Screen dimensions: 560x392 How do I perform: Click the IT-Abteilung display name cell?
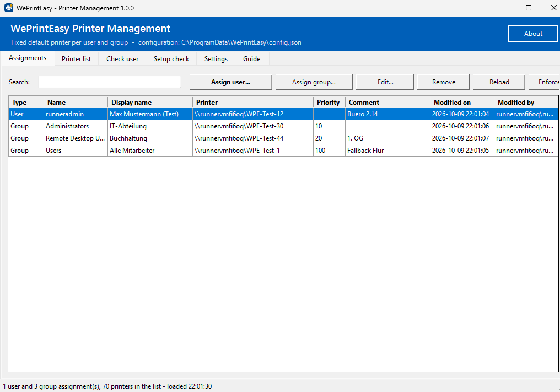[150, 126]
